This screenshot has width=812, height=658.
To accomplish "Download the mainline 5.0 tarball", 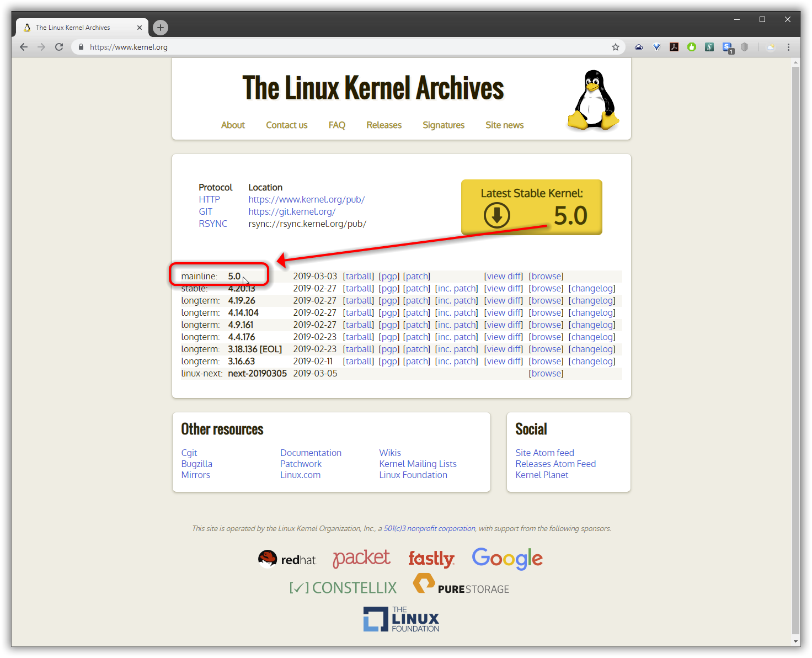I will pyautogui.click(x=359, y=277).
